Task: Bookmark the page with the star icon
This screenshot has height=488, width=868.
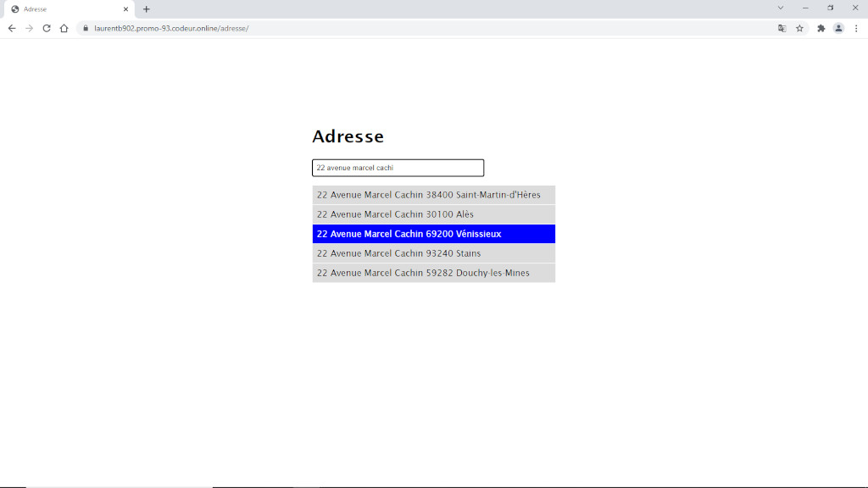Action: tap(800, 27)
